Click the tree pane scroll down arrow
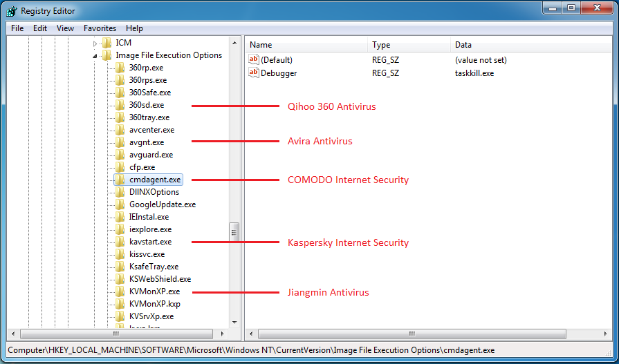 click(234, 322)
